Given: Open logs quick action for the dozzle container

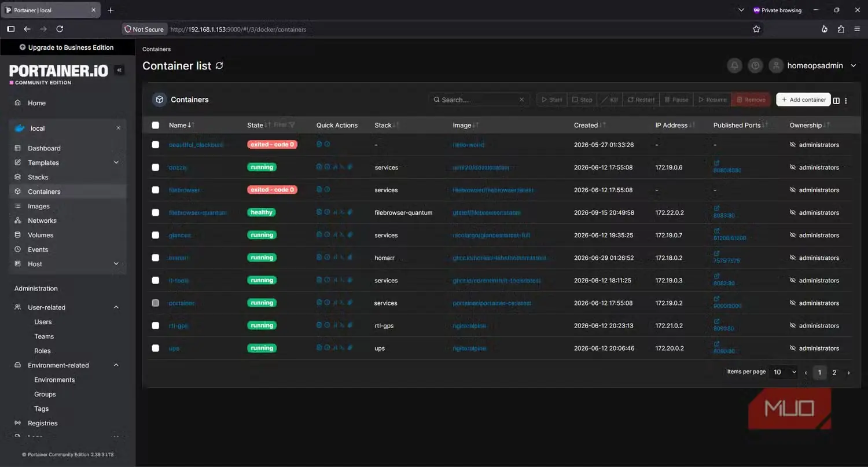Looking at the screenshot, I should point(319,167).
